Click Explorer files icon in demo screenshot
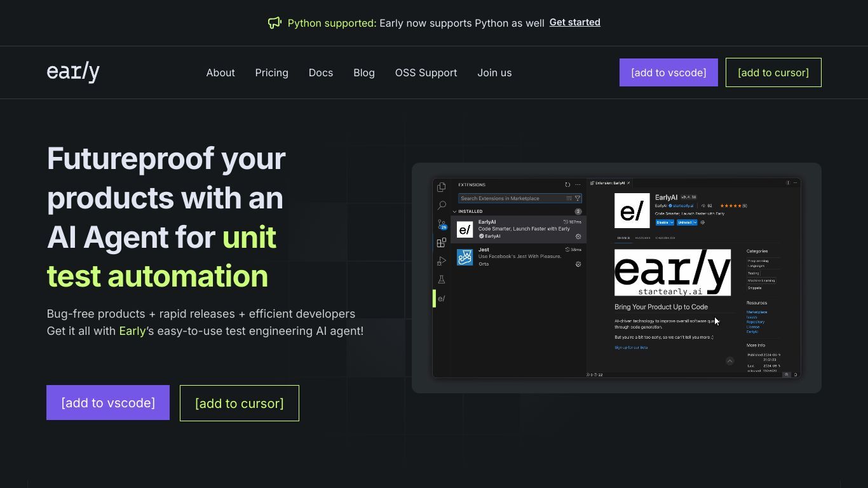The image size is (868, 488). [442, 187]
